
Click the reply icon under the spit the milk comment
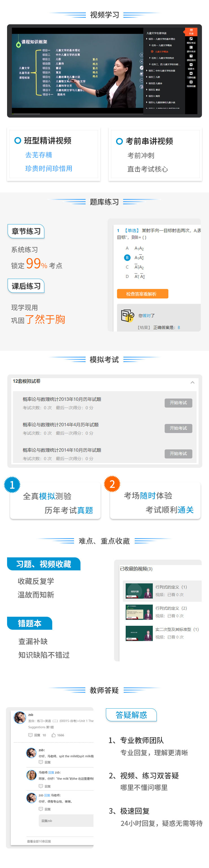coord(41,762)
